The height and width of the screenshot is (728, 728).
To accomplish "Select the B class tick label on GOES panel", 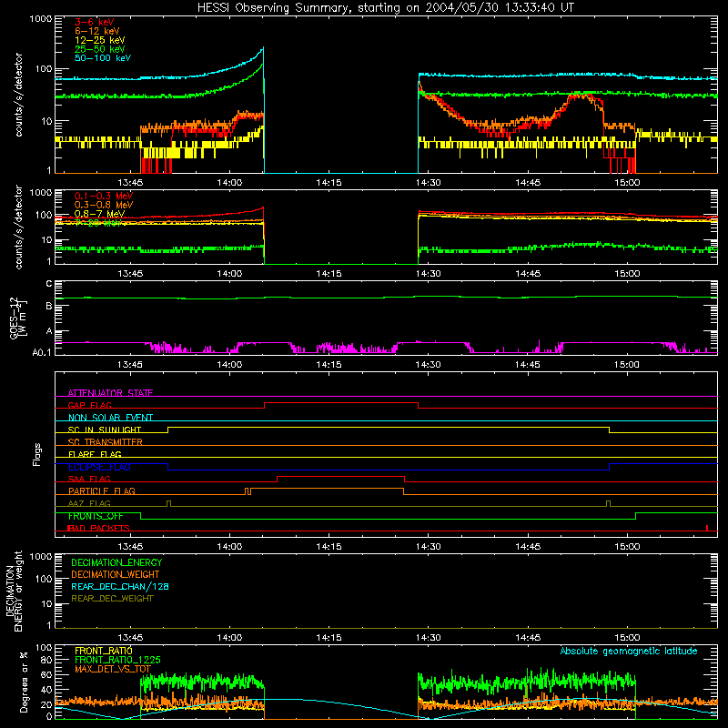I will [49, 306].
